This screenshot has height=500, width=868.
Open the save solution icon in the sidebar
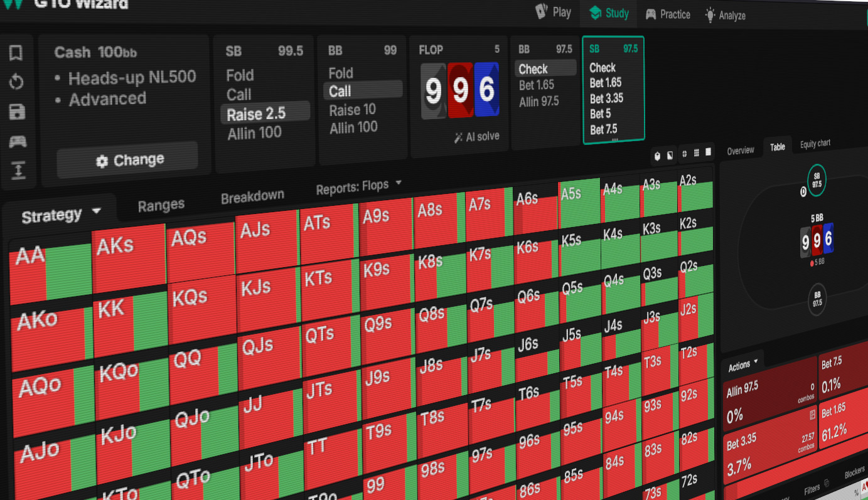tap(17, 112)
